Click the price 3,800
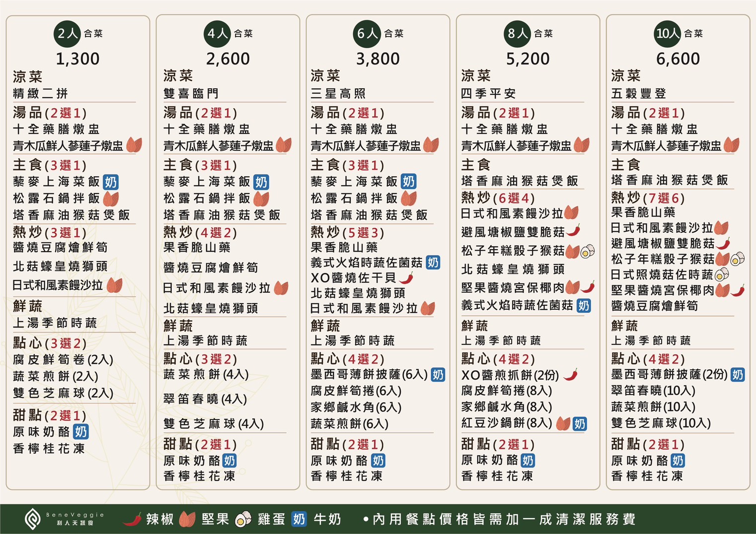 click(x=378, y=59)
